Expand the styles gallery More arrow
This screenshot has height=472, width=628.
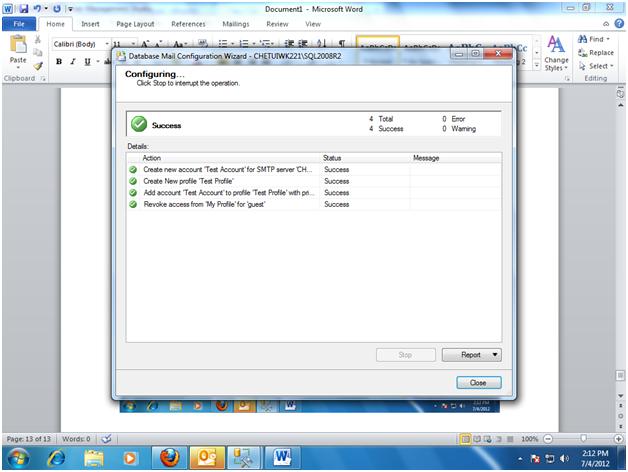(537, 66)
